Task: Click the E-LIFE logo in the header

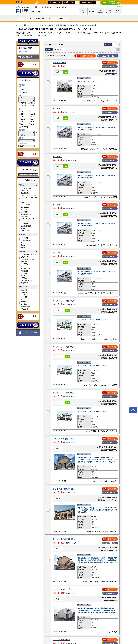Action: point(23,11)
